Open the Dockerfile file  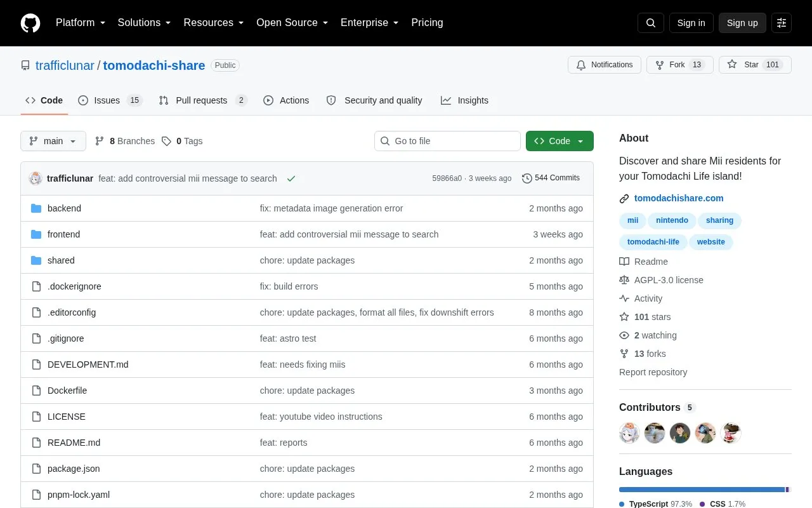(67, 391)
